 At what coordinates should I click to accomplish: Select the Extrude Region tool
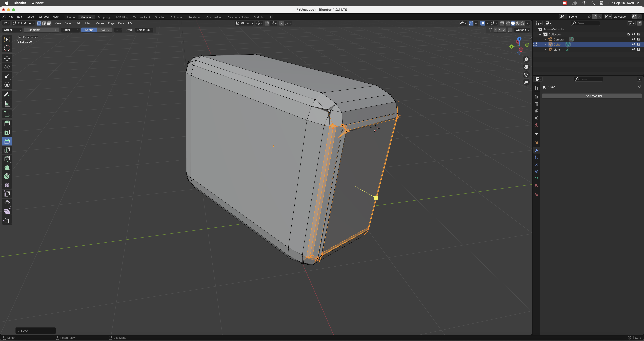7,123
